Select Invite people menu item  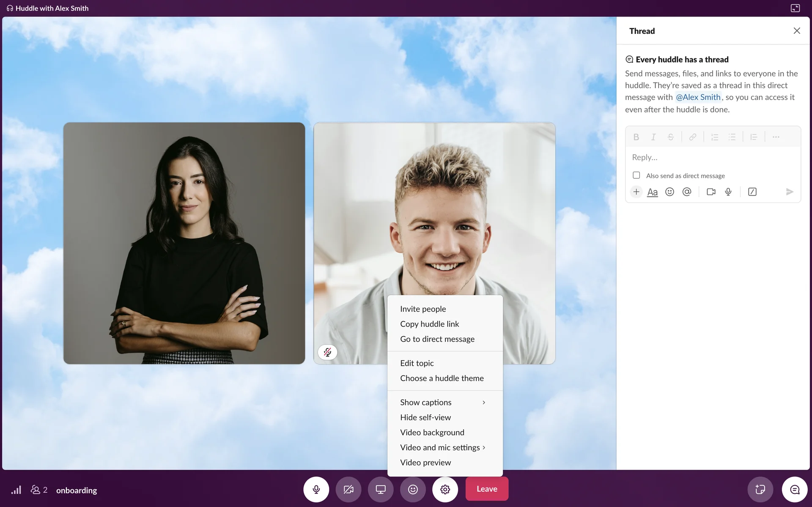pyautogui.click(x=423, y=309)
